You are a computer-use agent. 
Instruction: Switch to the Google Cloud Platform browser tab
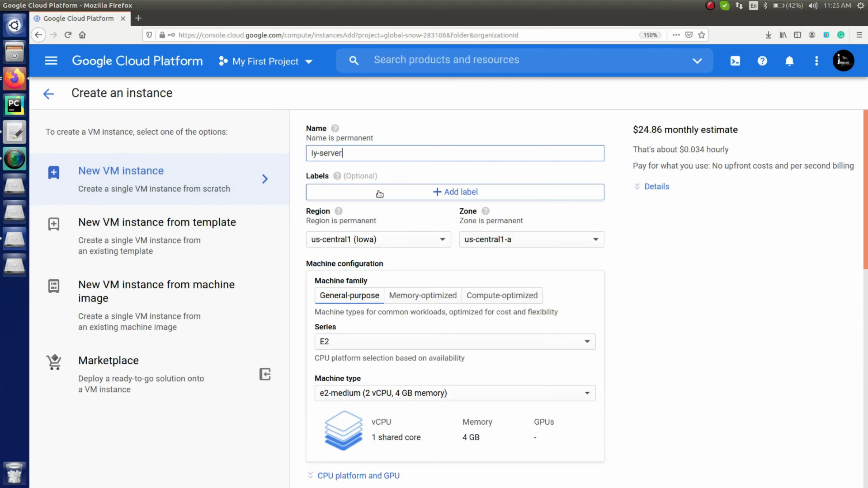[x=78, y=19]
